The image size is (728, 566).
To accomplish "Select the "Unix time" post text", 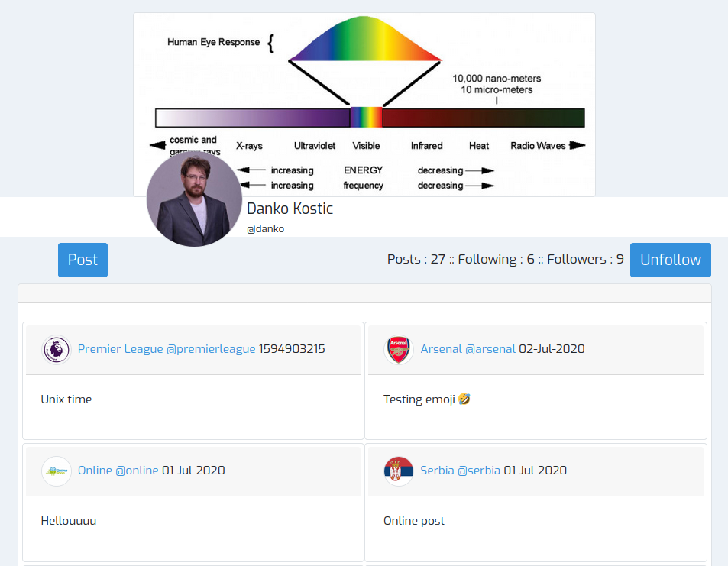I will click(66, 399).
